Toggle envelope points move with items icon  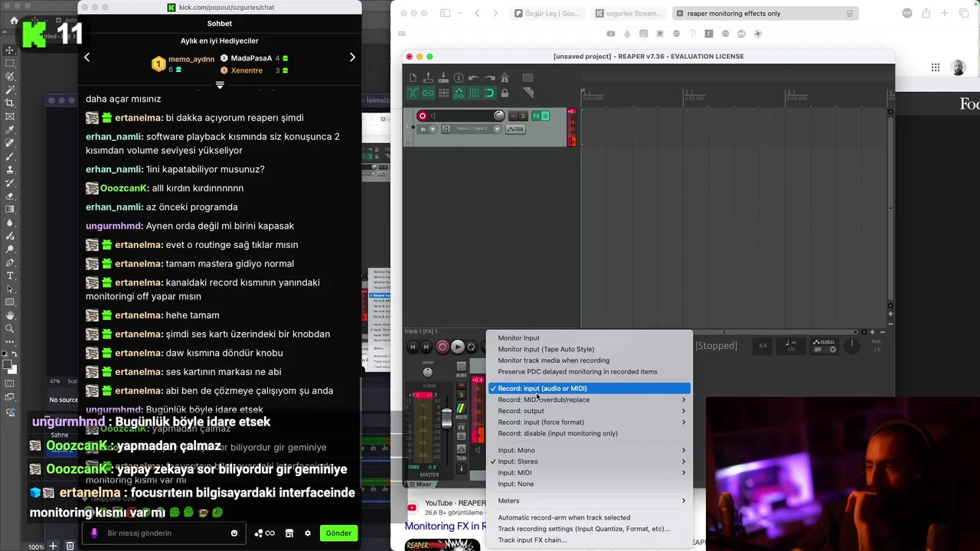pyautogui.click(x=459, y=93)
